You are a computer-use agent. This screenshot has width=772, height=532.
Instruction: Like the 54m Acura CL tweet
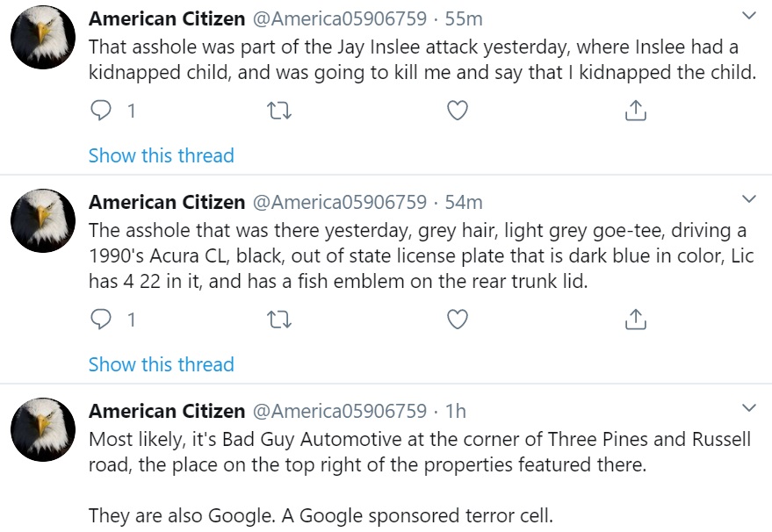point(457,320)
